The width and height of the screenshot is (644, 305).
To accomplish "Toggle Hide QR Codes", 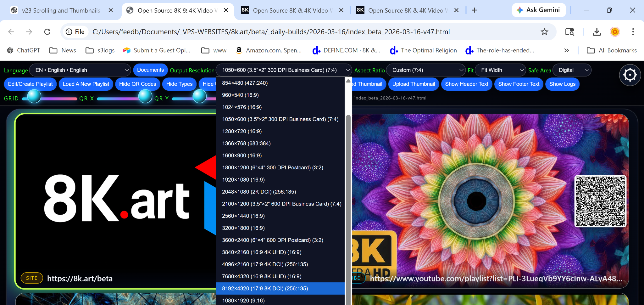I will [x=138, y=84].
